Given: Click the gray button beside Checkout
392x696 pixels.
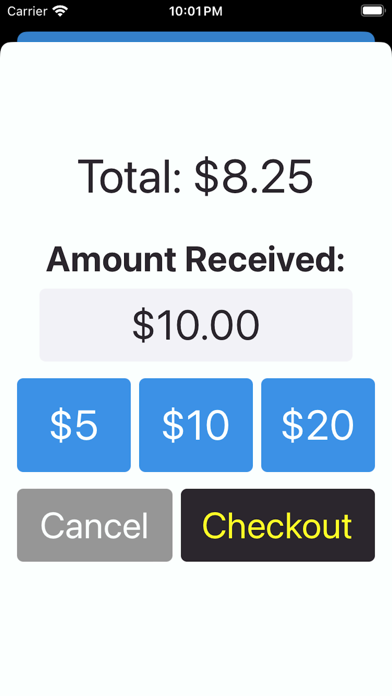Looking at the screenshot, I should coord(95,525).
